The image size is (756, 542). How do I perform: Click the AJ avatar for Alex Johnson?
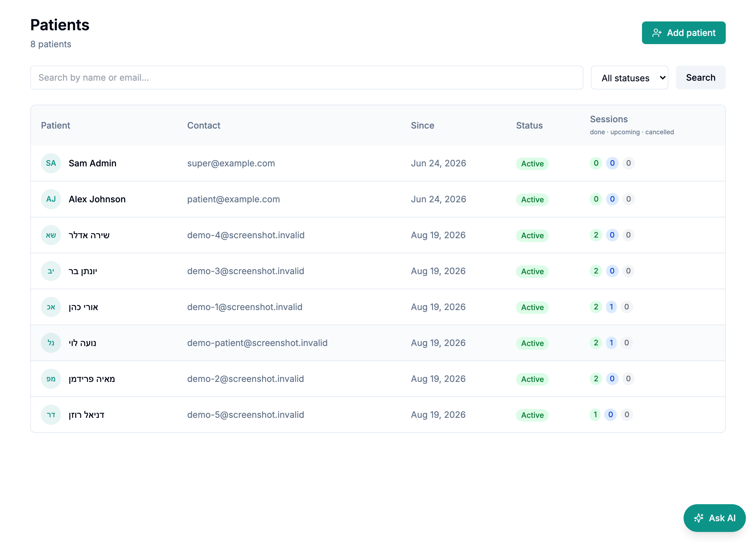click(51, 199)
